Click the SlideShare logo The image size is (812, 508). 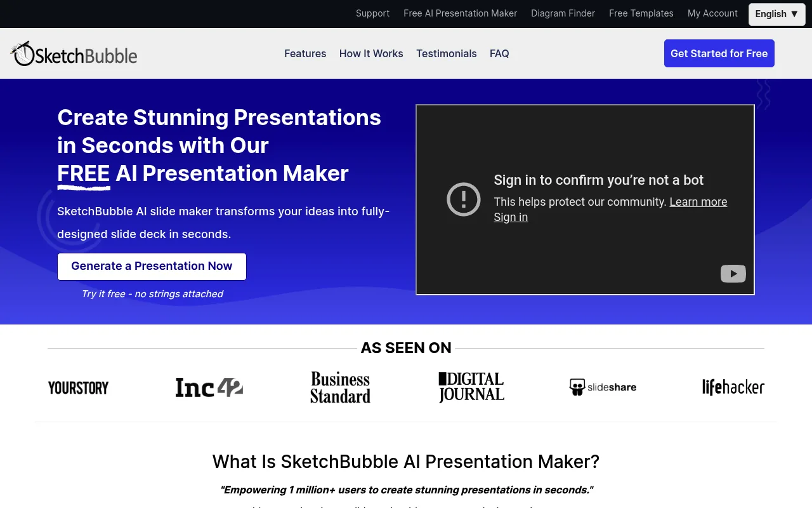603,387
